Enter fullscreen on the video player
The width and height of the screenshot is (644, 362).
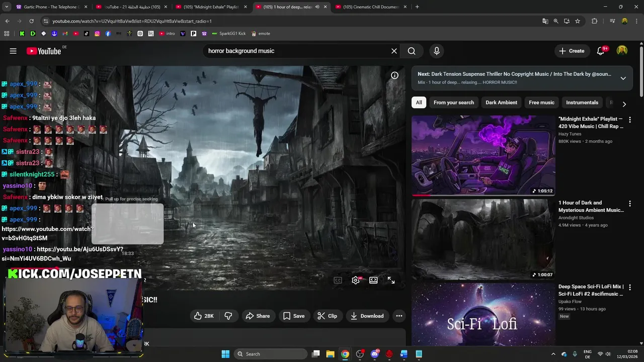pos(391,280)
